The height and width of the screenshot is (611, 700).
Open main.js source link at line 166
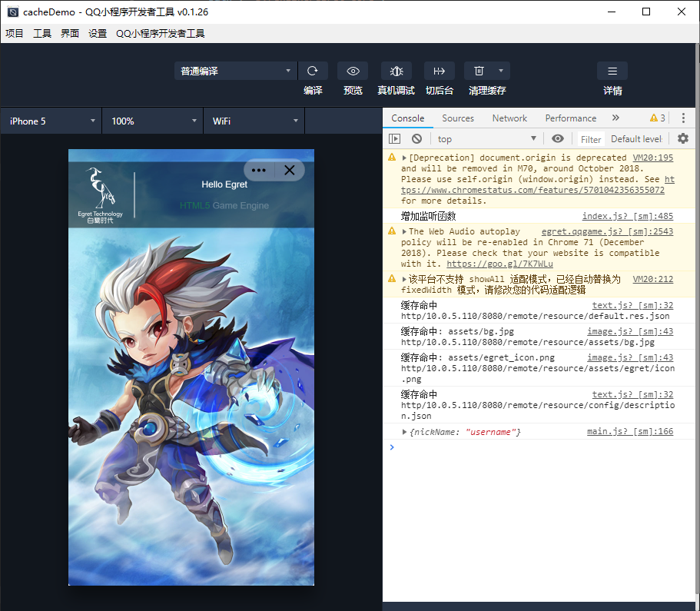click(x=629, y=432)
